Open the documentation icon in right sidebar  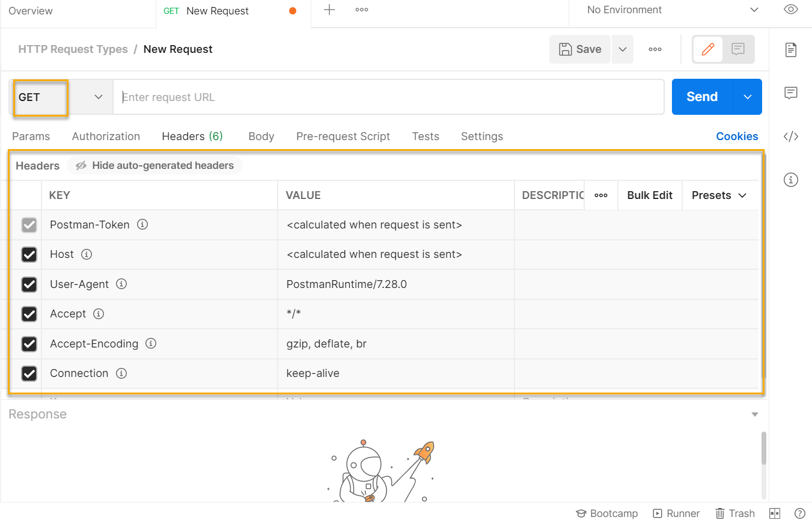[790, 50]
